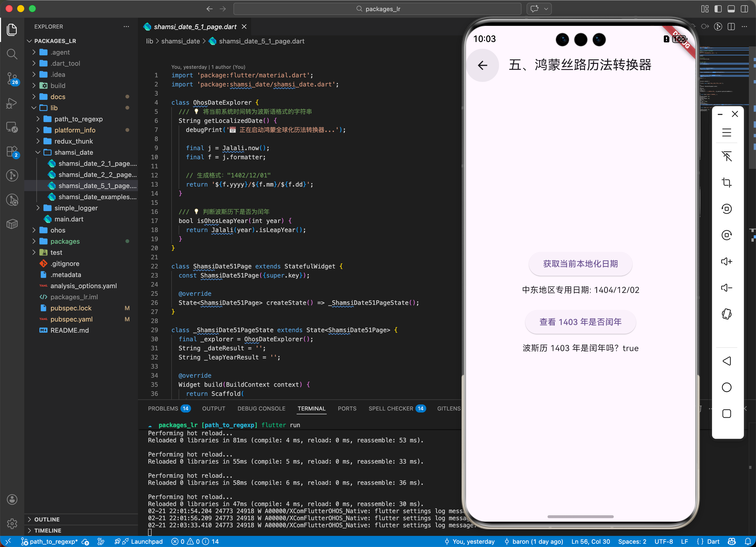This screenshot has height=547, width=756.
Task: Tap the back arrow in phone app bar
Action: 482,65
